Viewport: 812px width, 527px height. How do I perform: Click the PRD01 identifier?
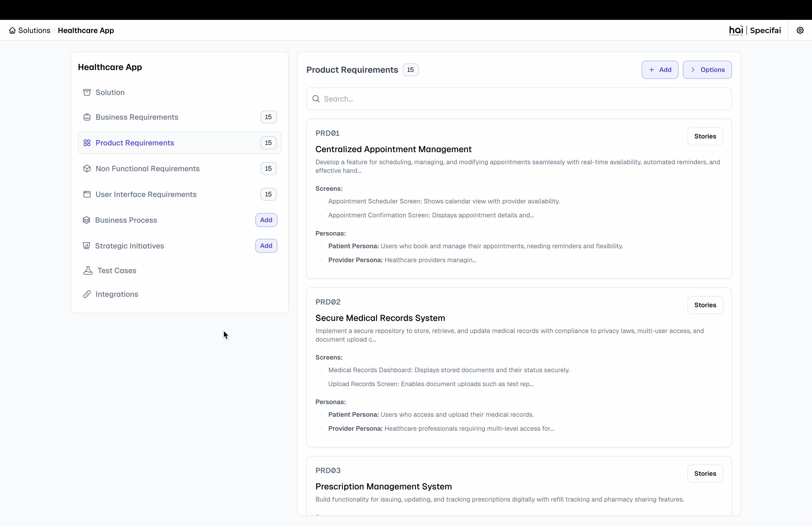point(328,133)
